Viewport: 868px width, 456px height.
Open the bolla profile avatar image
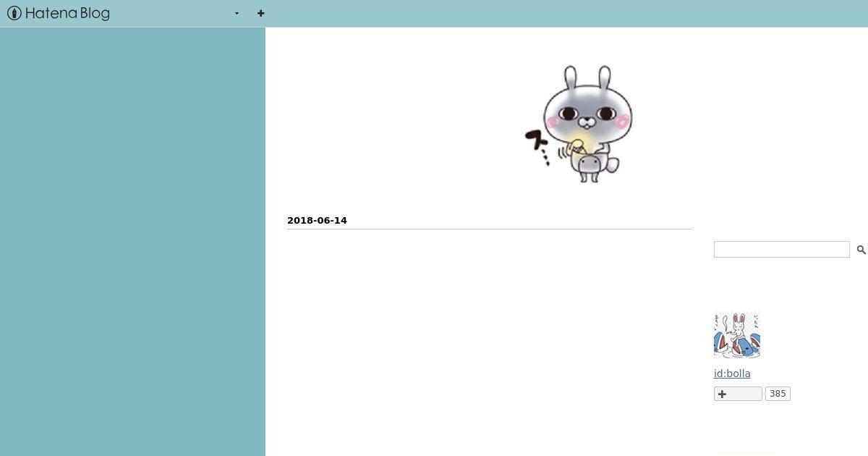[737, 335]
